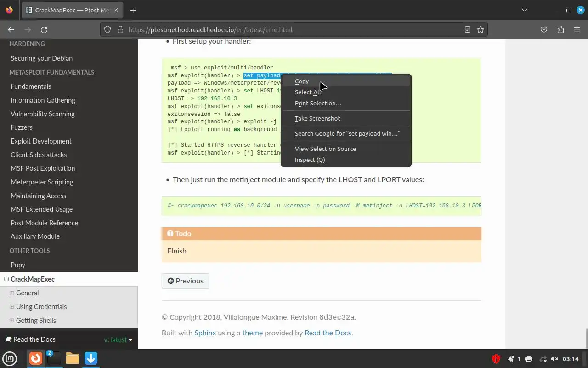
Task: Toggle reader view in address bar
Action: pyautogui.click(x=467, y=29)
